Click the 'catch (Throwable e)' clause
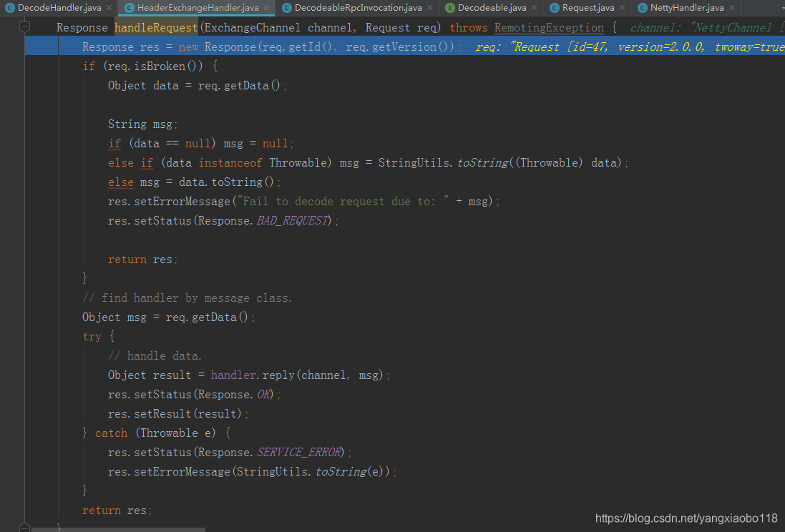The image size is (785, 532). 155,433
